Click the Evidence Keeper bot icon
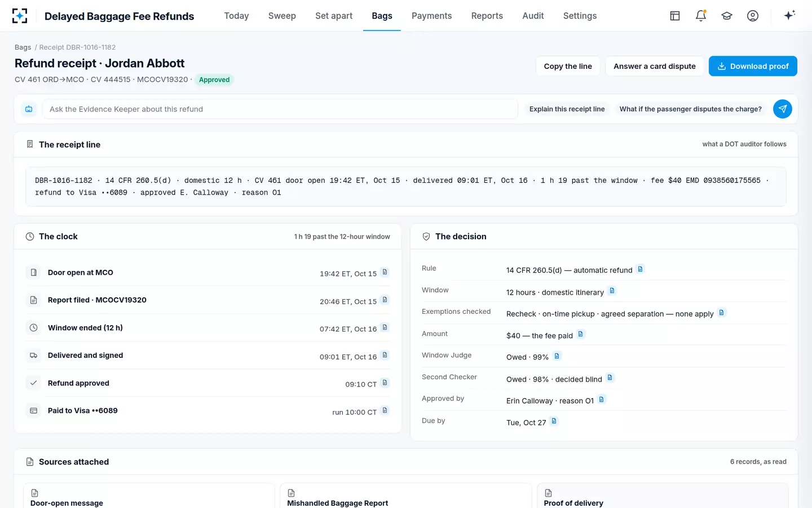 (29, 109)
